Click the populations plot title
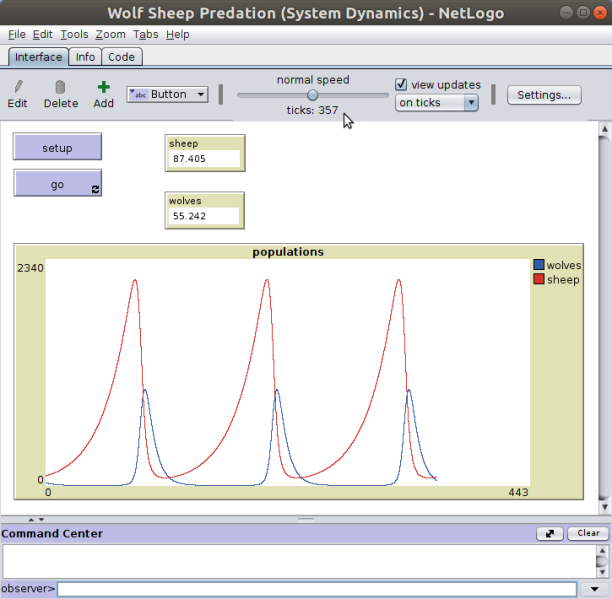Viewport: 612px width, 599px height. click(288, 252)
